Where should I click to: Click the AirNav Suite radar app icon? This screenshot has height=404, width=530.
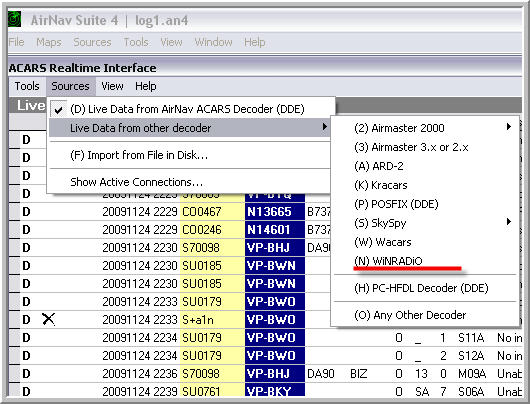(x=15, y=20)
